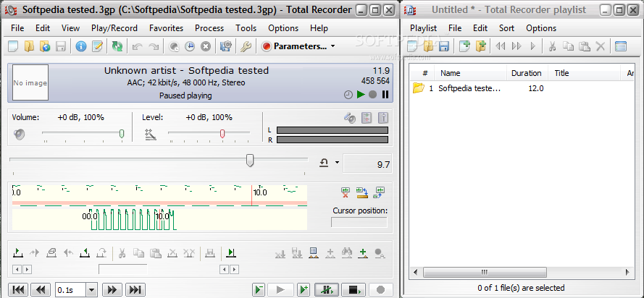This screenshot has width=644, height=298.
Task: Open the Favorites menu
Action: tap(166, 28)
